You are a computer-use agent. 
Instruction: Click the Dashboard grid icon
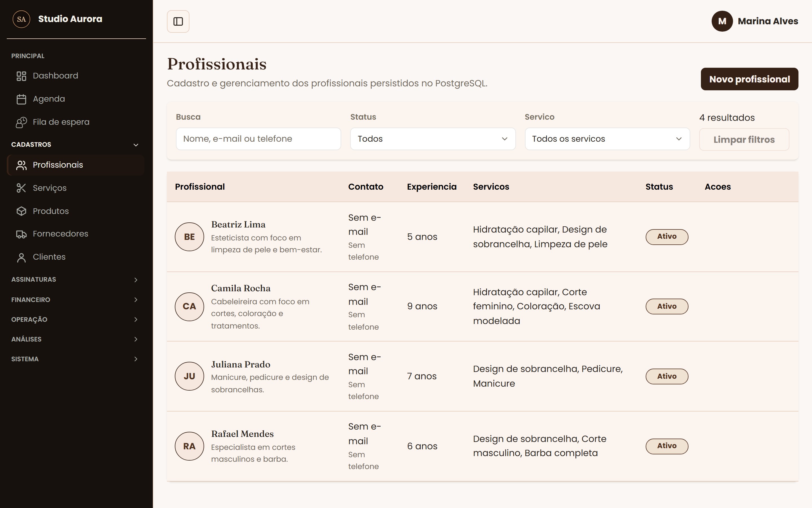click(21, 76)
